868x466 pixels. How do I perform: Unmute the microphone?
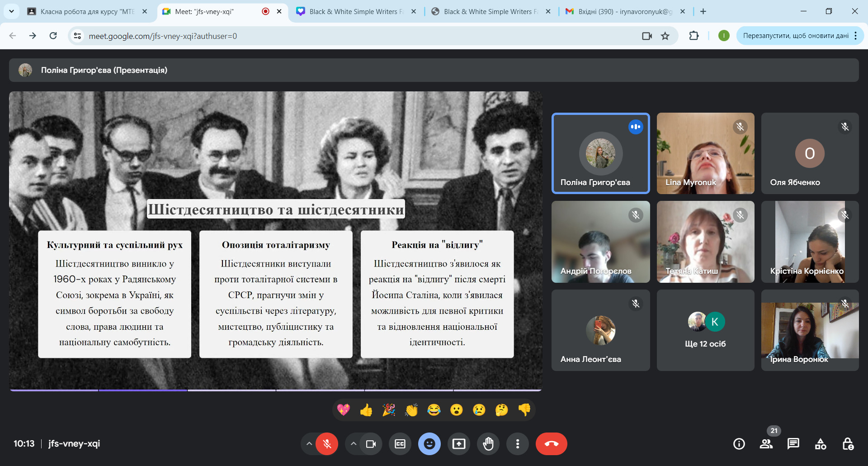pos(327,444)
